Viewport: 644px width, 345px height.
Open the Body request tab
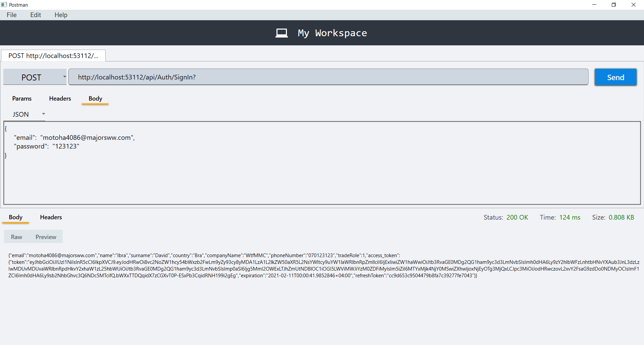pyautogui.click(x=95, y=98)
